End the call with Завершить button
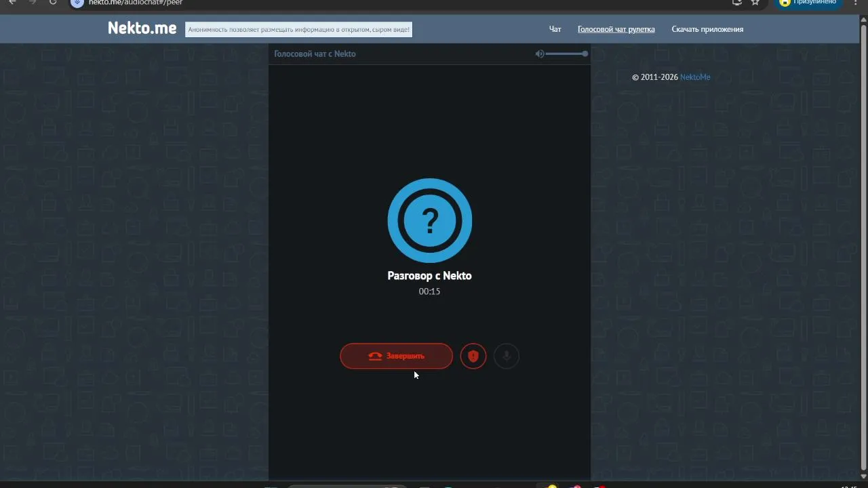Viewport: 868px width, 488px height. coord(396,356)
